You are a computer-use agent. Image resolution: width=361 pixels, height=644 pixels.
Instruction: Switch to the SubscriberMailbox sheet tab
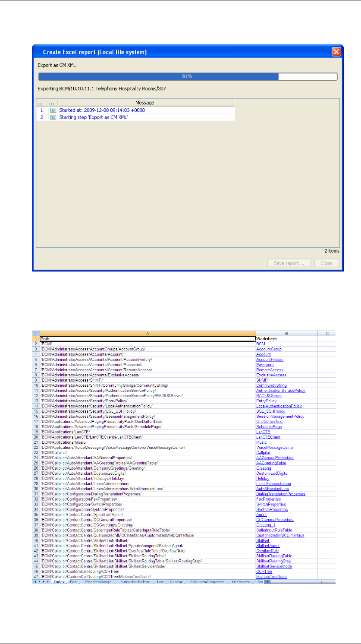pyautogui.click(x=135, y=582)
